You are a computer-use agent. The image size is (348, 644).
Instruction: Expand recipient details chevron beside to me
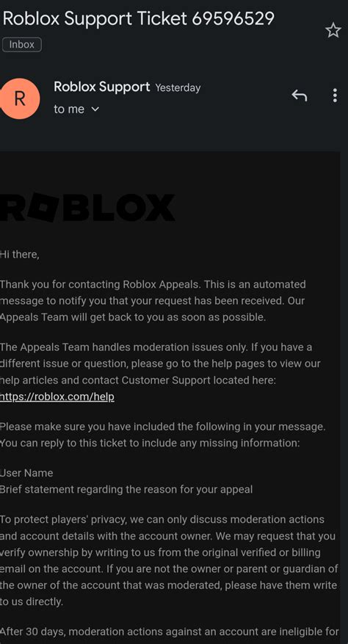(95, 109)
